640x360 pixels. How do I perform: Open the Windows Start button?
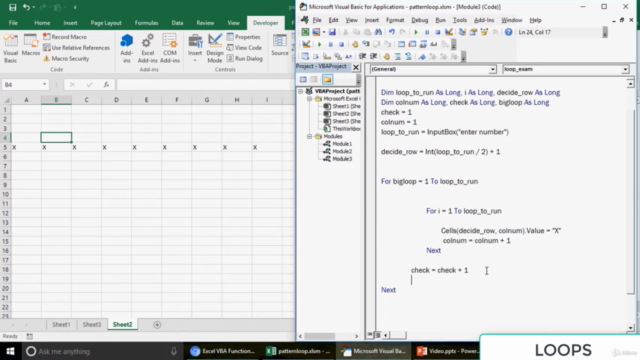click(10, 351)
